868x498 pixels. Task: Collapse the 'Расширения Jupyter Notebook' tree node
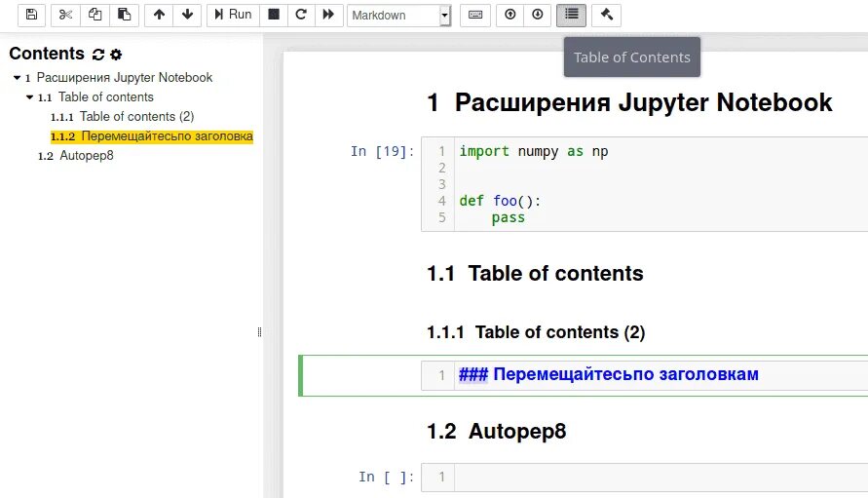18,78
